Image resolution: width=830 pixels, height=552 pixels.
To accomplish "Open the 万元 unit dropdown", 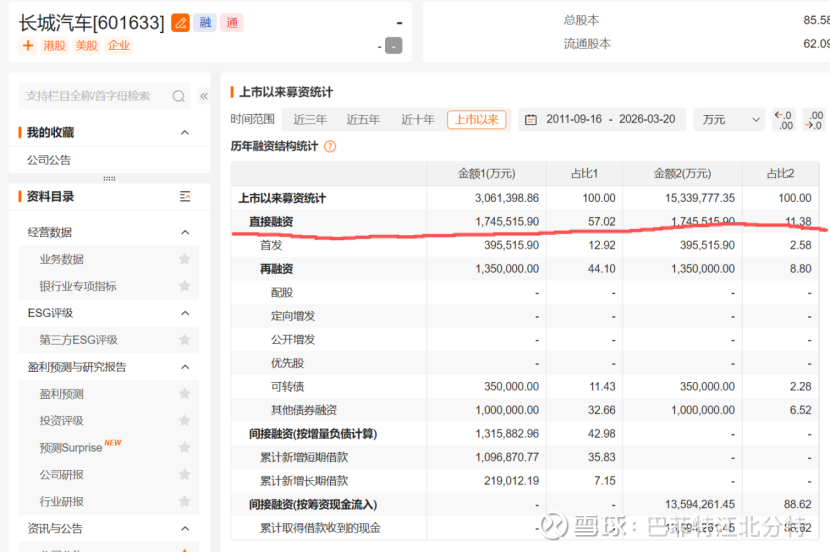I will 729,120.
